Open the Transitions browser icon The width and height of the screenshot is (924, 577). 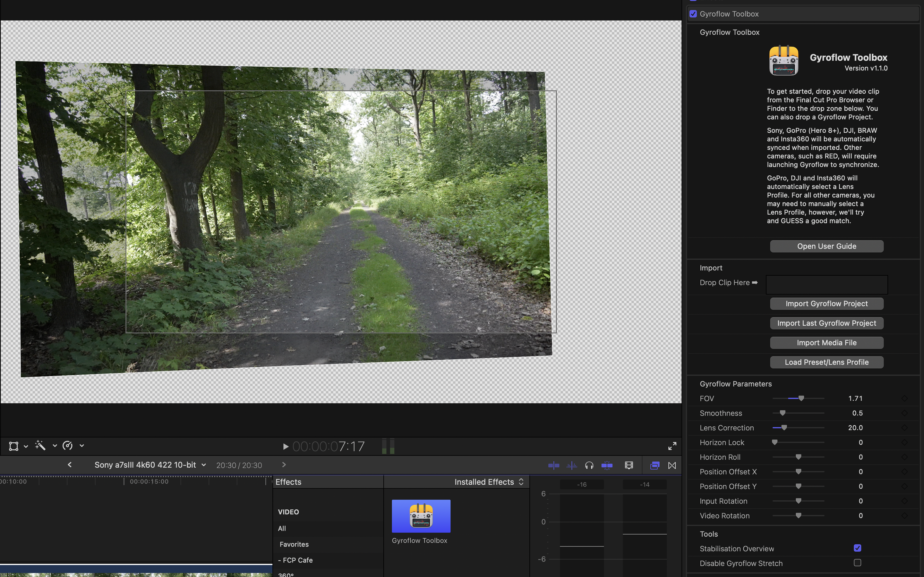[672, 465]
